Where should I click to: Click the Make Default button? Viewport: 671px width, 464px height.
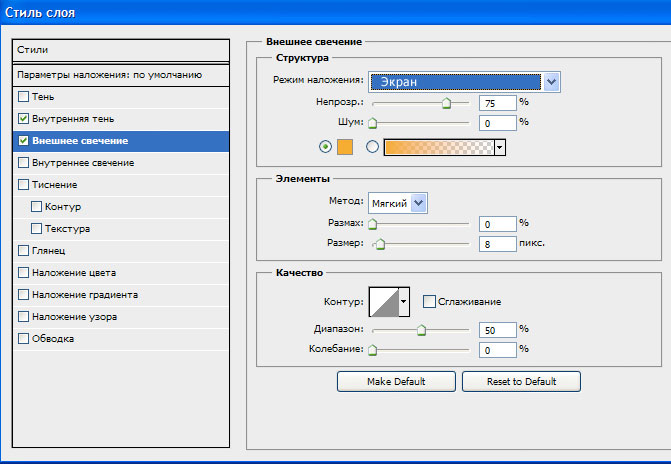pos(396,381)
